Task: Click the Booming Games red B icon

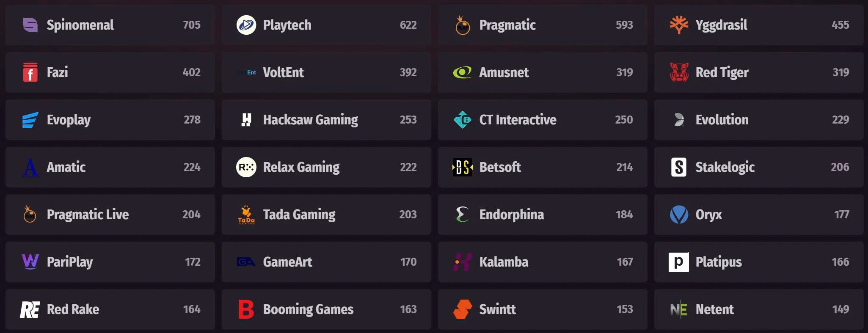Action: [246, 309]
